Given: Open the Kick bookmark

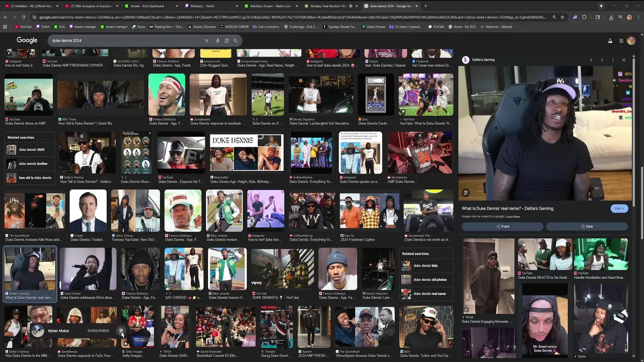Looking at the screenshot, I should click(60, 27).
